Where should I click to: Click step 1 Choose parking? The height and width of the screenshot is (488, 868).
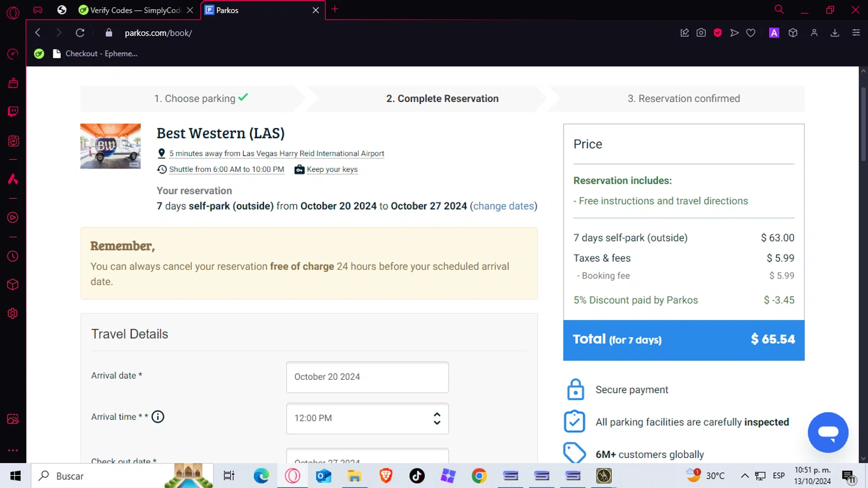pyautogui.click(x=200, y=98)
